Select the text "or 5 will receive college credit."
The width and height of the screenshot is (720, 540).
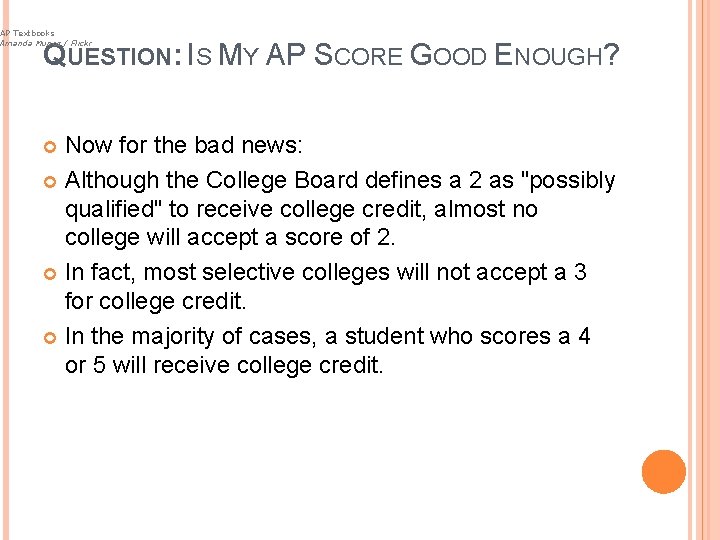(x=224, y=366)
